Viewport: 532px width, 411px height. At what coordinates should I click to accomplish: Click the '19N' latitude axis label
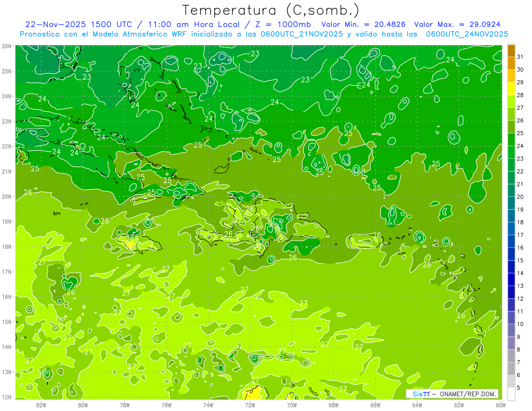(6, 221)
